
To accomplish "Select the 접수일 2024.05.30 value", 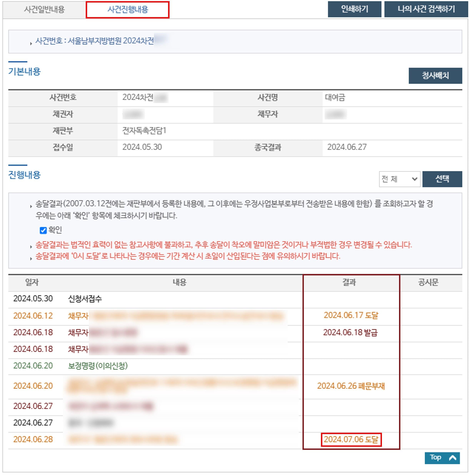I will tap(142, 147).
